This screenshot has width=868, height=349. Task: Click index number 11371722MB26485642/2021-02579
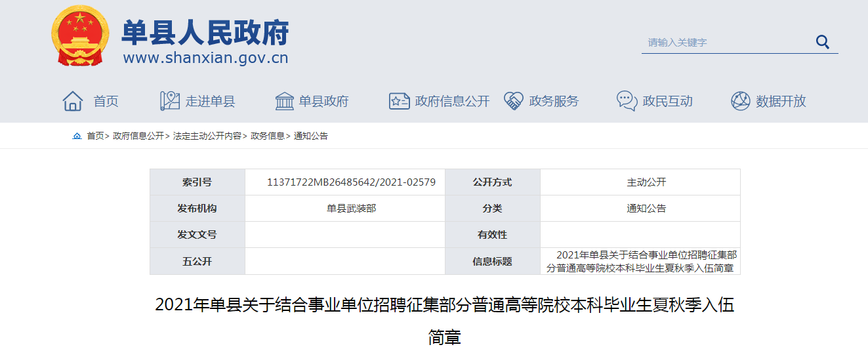[x=351, y=182]
